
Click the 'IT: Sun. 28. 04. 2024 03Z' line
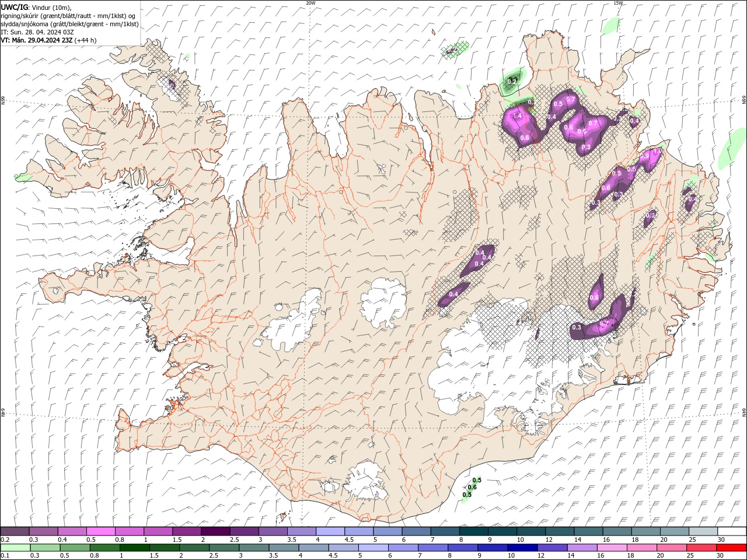(x=37, y=32)
